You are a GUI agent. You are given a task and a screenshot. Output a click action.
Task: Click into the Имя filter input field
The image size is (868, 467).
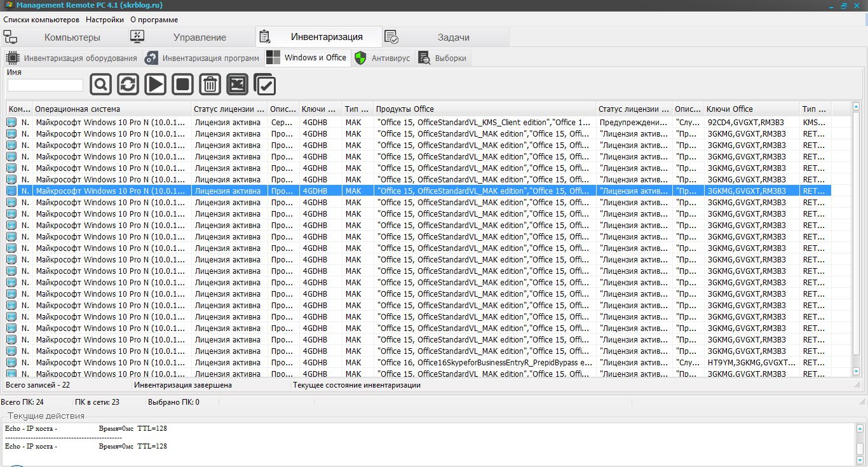(45, 85)
